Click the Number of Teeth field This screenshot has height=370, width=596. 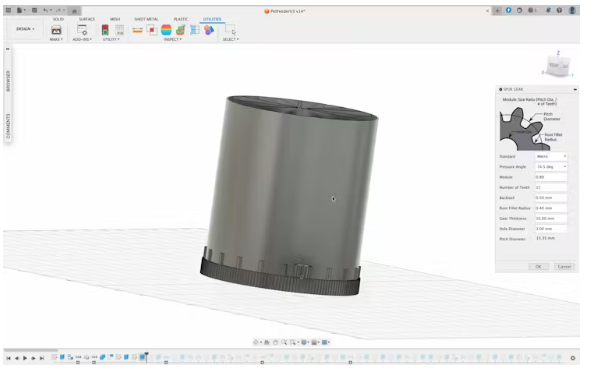coord(551,187)
